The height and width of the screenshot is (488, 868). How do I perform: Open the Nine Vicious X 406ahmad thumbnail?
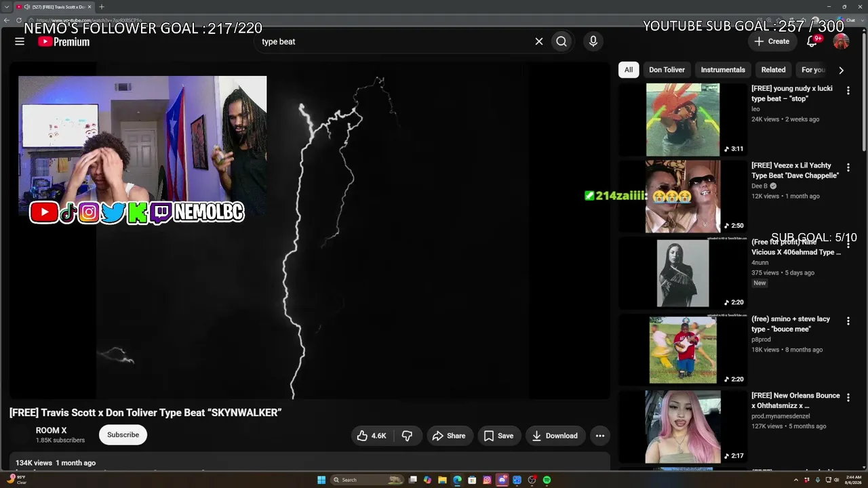683,273
